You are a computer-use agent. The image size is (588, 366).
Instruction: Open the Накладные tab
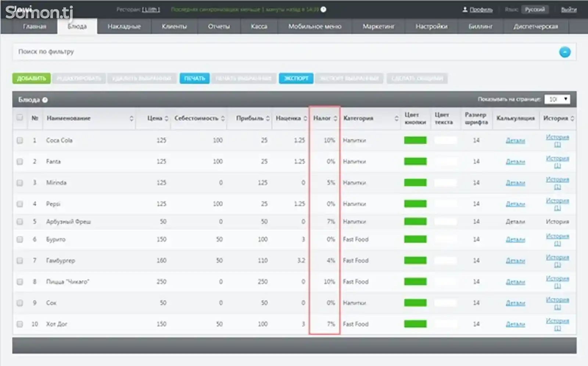click(124, 26)
